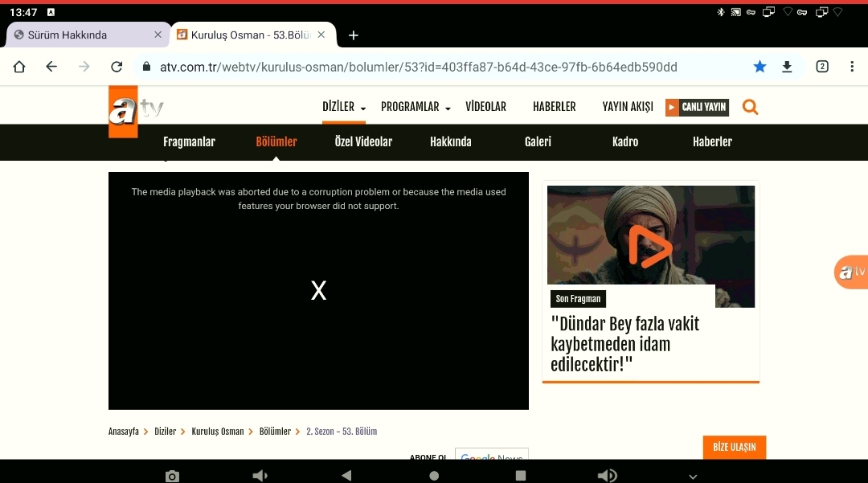Image resolution: width=868 pixels, height=483 pixels.
Task: Go forward with the forward arrow
Action: pos(84,67)
